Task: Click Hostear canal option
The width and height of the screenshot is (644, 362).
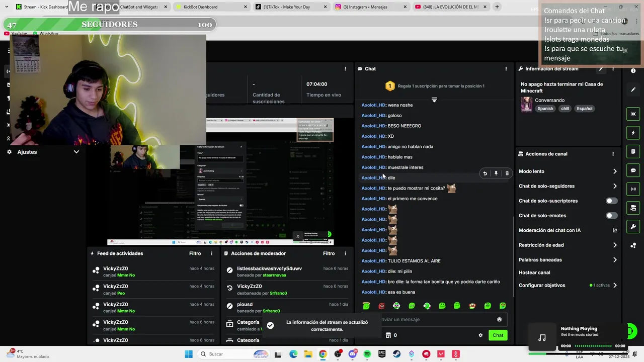Action: pyautogui.click(x=534, y=273)
